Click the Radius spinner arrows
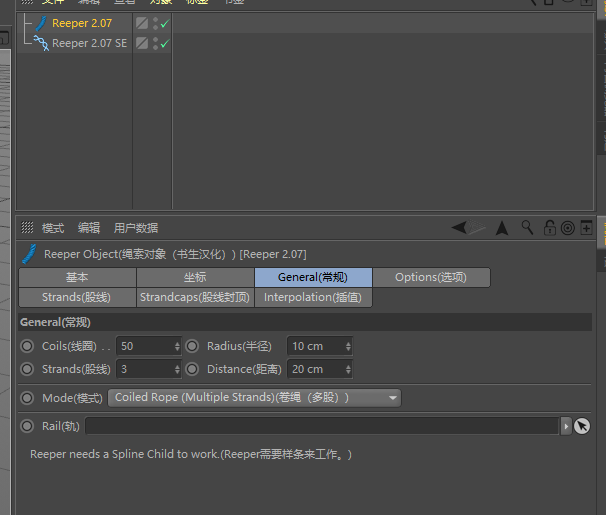Viewport: 606px width, 515px height. click(348, 346)
